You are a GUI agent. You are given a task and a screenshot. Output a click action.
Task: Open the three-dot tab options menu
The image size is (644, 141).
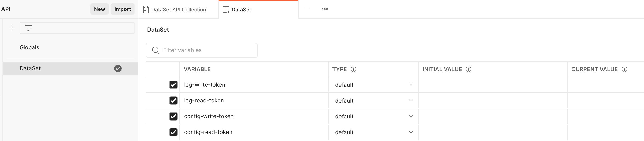(325, 9)
